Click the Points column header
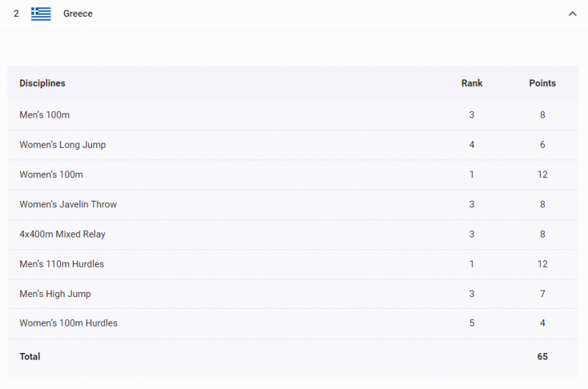 [x=542, y=83]
